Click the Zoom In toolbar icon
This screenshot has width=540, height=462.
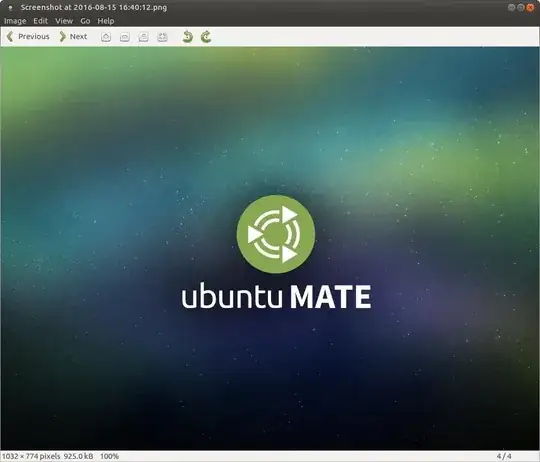tap(106, 37)
